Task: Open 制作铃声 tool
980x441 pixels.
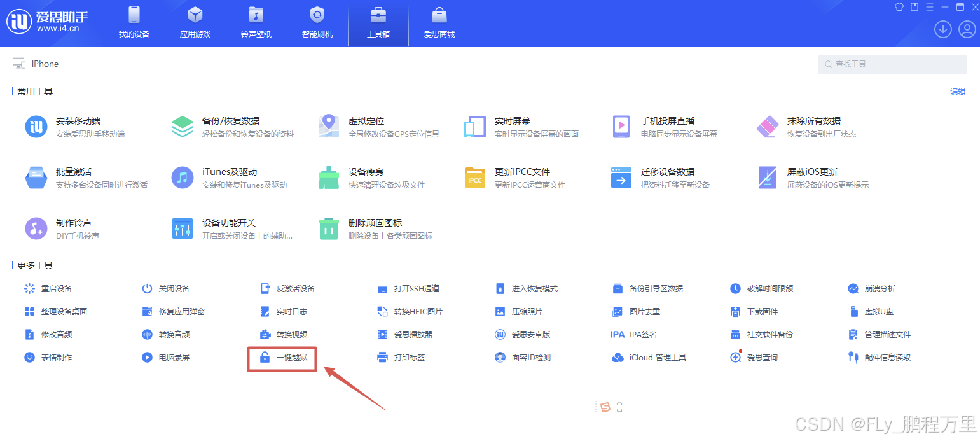Action: tap(62, 228)
